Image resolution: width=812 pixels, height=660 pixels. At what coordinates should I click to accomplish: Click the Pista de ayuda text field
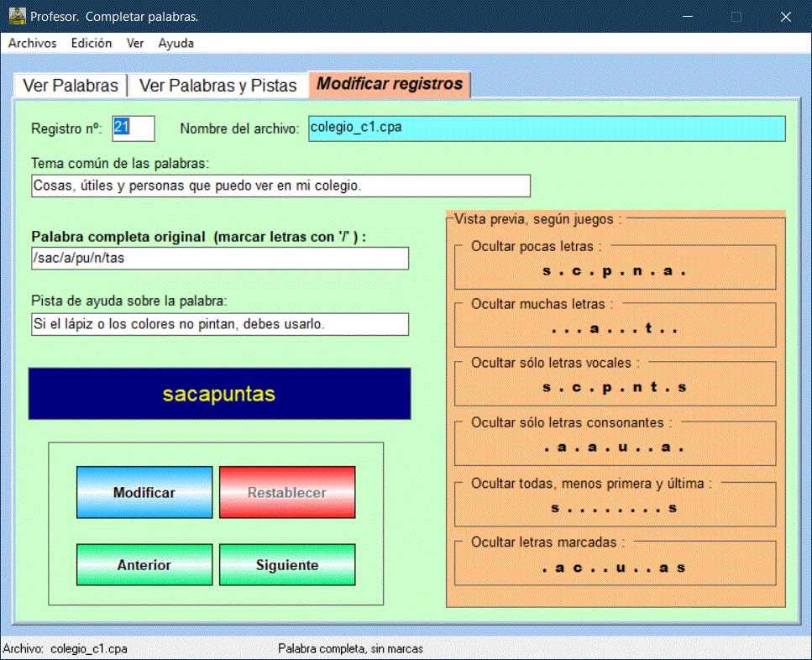click(x=219, y=324)
